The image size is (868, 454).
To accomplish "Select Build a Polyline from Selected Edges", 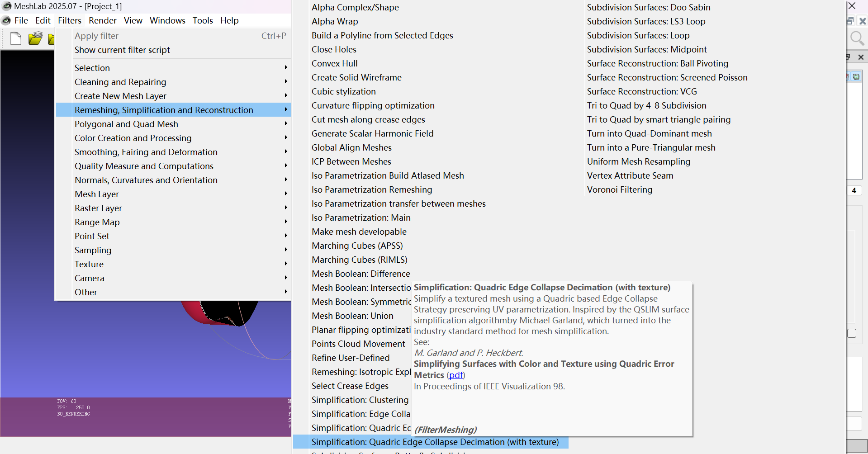I will coord(382,35).
